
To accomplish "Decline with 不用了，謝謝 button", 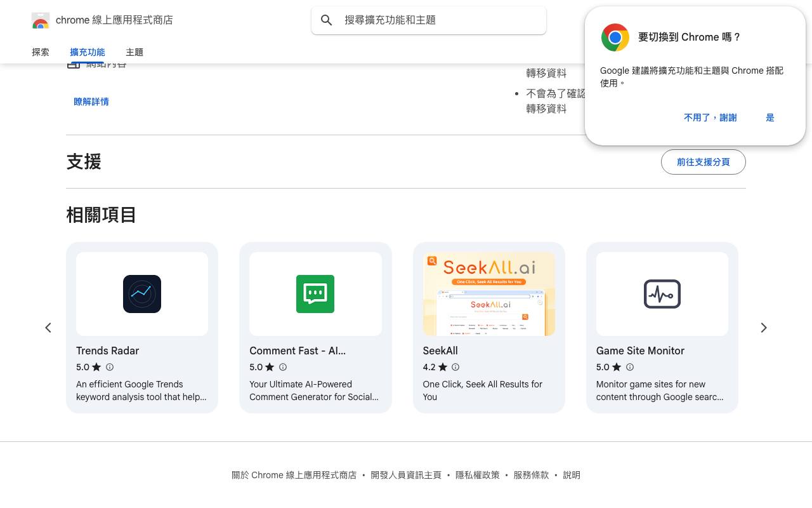I will [x=710, y=117].
